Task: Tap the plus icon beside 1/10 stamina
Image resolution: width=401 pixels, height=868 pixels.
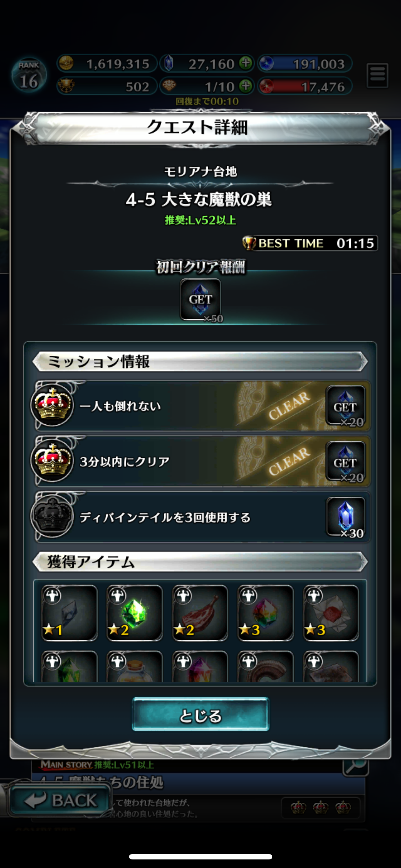Action: (x=246, y=86)
